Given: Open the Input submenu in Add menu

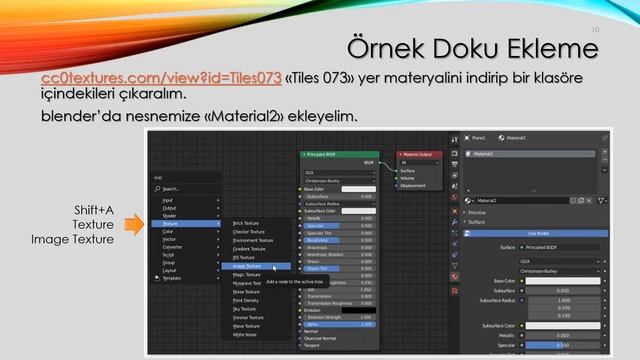Looking at the screenshot, I should (187, 200).
